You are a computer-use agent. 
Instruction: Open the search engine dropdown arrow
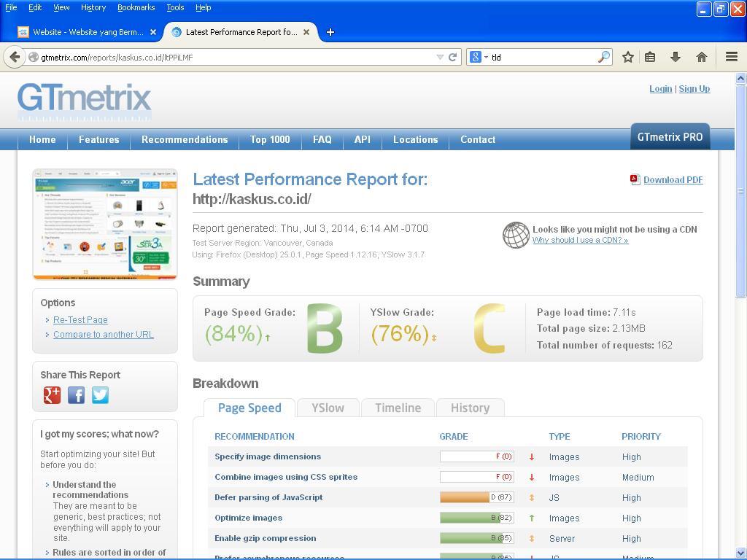pos(486,57)
